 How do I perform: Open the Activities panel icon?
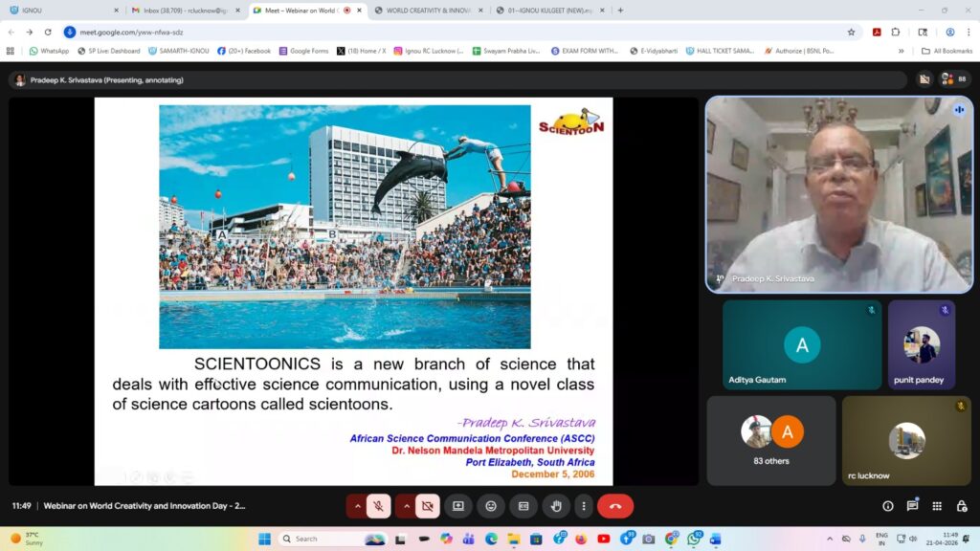pyautogui.click(x=937, y=506)
